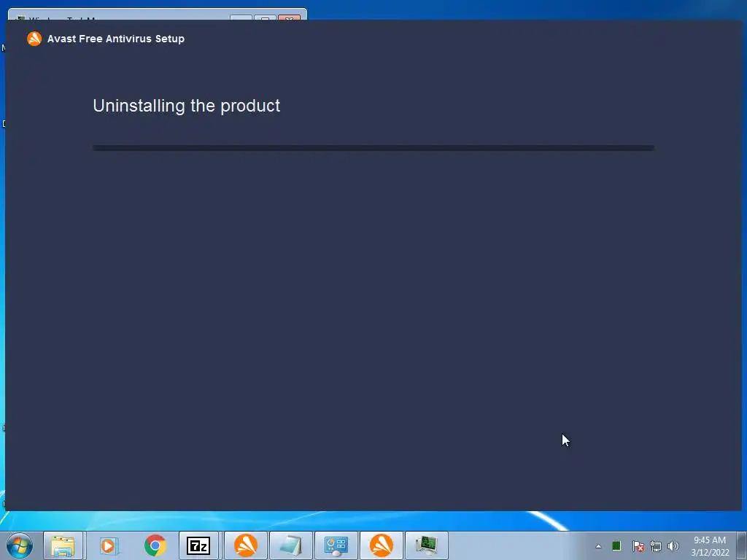This screenshot has width=747, height=560.
Task: Click the uninstall progress bar
Action: pos(373,148)
